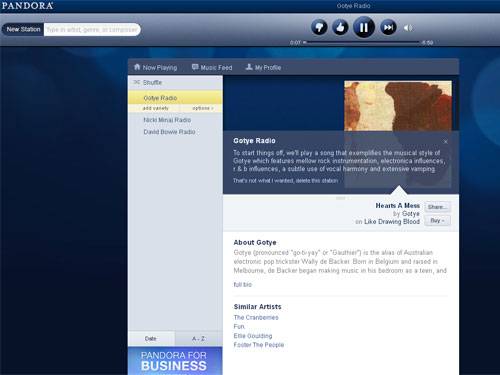Viewport: 500px width, 375px height.
Task: Pause the current song
Action: [x=364, y=27]
